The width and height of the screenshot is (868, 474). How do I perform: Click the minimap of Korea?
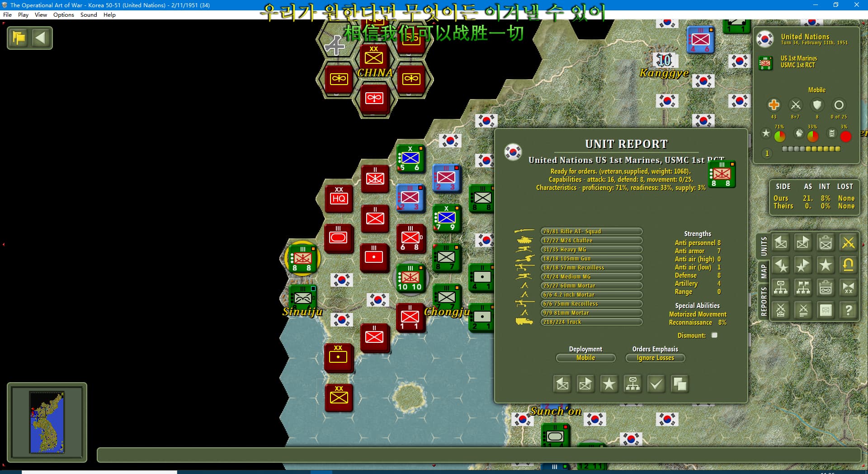47,422
